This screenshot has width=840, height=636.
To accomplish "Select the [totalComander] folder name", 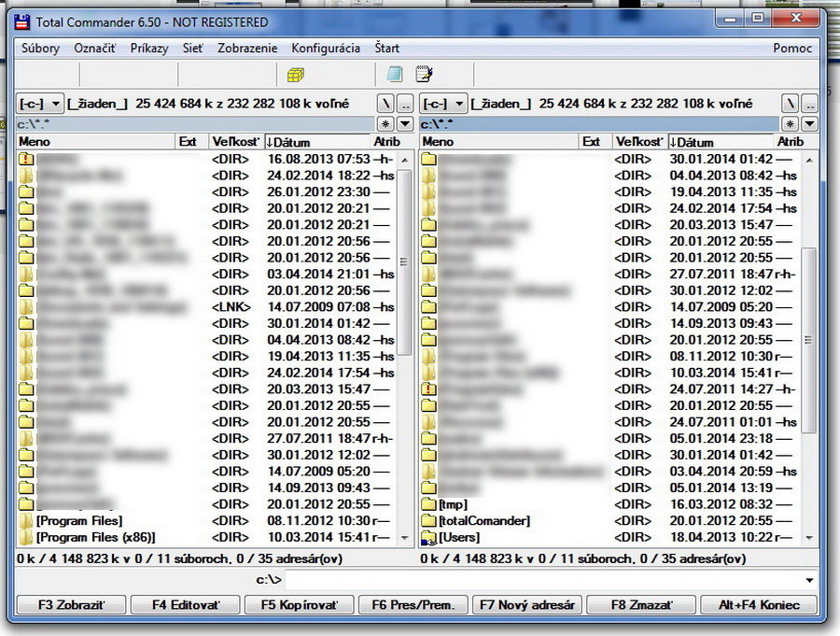I will click(x=484, y=521).
